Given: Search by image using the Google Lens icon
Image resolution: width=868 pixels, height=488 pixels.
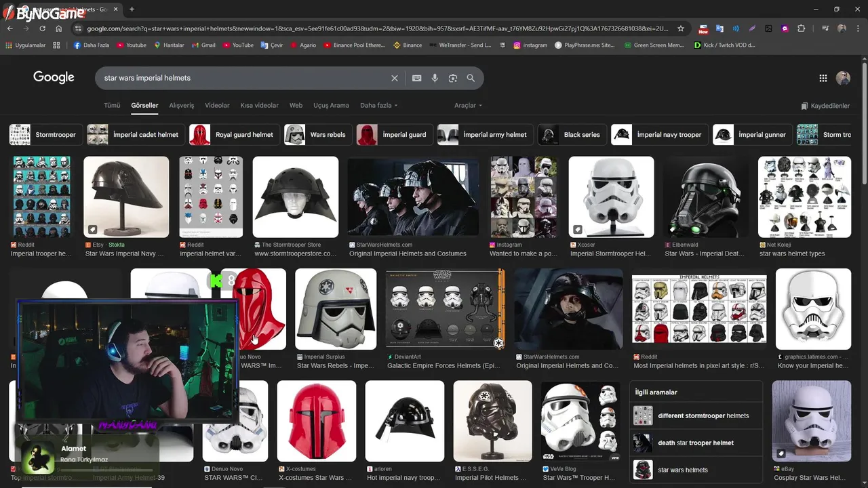Looking at the screenshot, I should [453, 78].
